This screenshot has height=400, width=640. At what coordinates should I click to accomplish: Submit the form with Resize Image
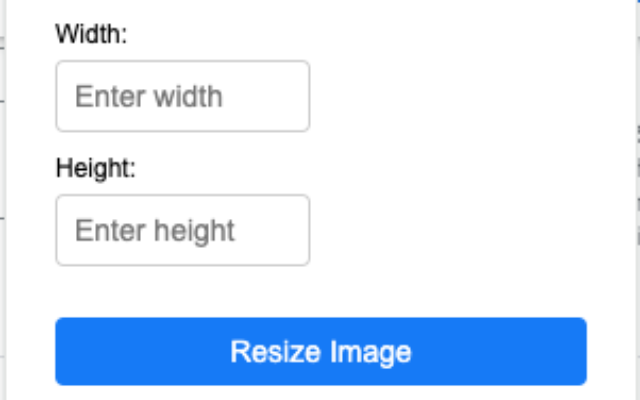(320, 352)
